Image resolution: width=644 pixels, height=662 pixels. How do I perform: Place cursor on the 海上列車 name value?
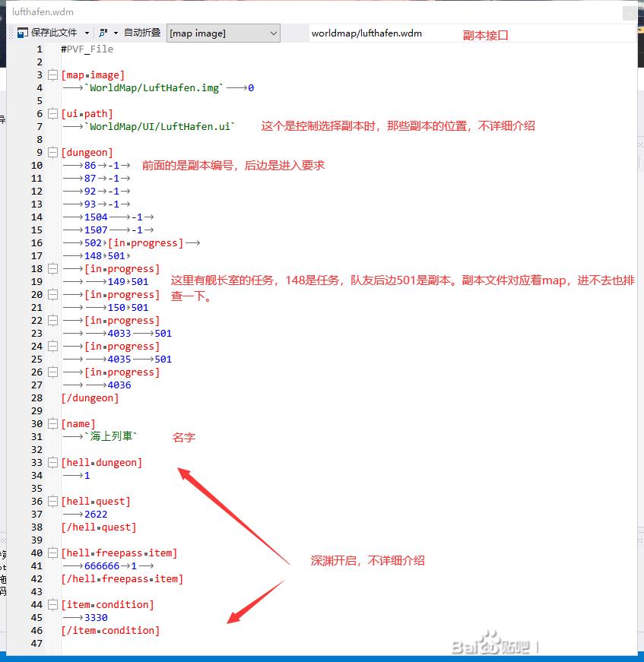coord(111,437)
